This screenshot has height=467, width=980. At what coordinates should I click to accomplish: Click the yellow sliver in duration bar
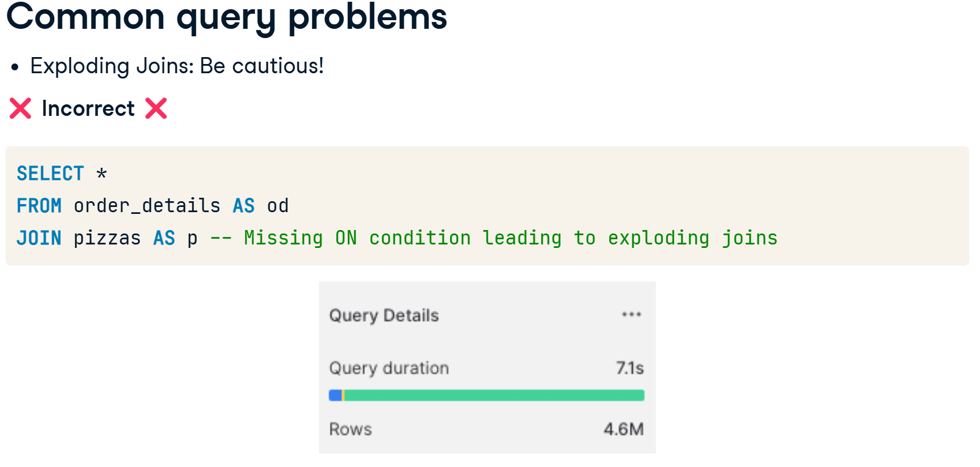tap(343, 396)
